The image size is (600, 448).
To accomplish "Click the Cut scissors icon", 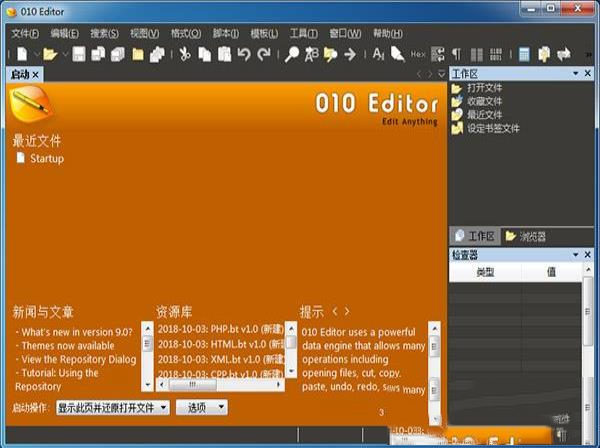I will 184,54.
